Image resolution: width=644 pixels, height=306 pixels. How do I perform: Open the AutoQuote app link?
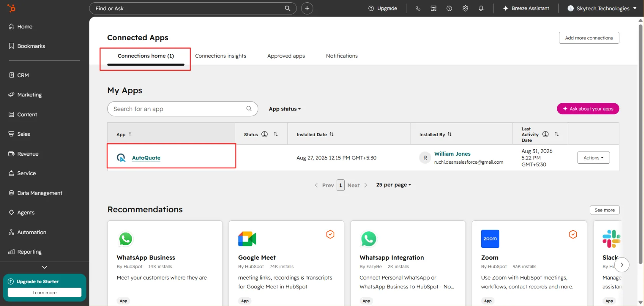click(x=146, y=158)
